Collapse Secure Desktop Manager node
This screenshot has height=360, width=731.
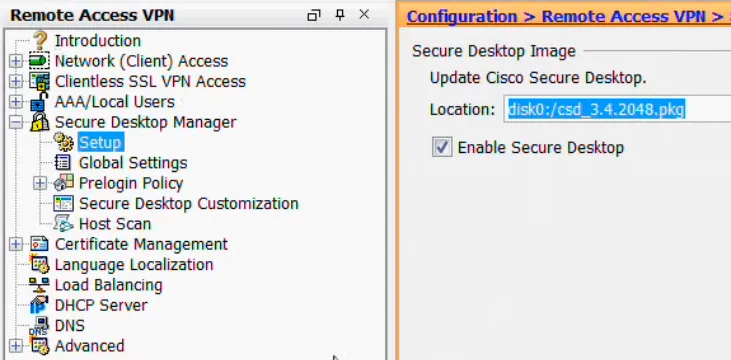coord(16,122)
